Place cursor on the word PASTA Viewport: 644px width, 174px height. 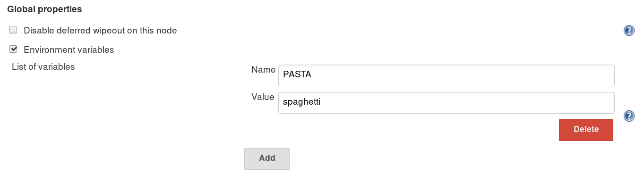tap(297, 75)
